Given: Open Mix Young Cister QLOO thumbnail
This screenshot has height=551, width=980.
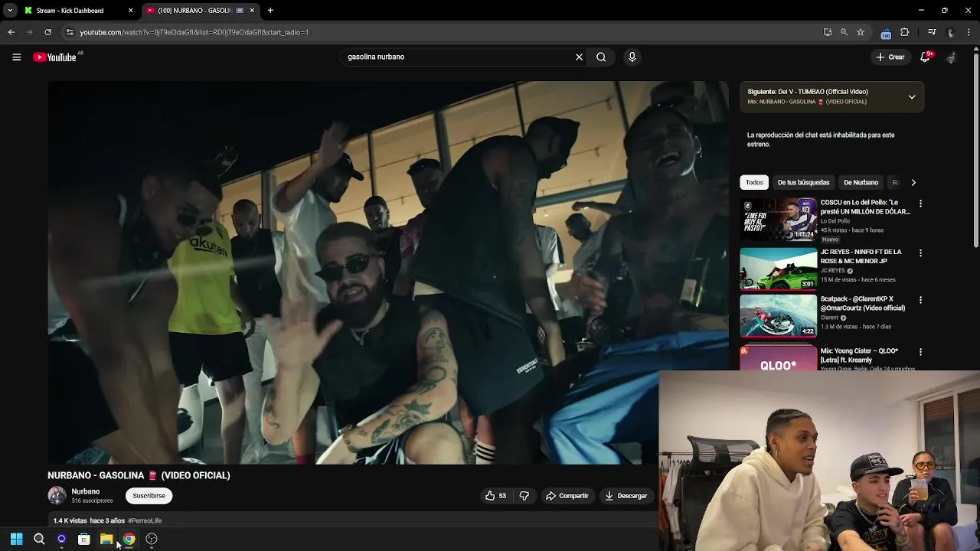Looking at the screenshot, I should pyautogui.click(x=778, y=359).
